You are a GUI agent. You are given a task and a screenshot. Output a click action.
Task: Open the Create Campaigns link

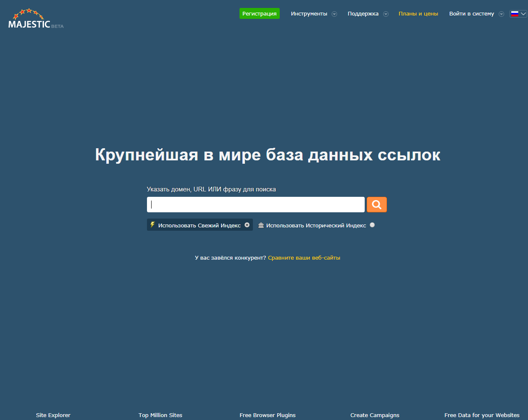point(375,415)
